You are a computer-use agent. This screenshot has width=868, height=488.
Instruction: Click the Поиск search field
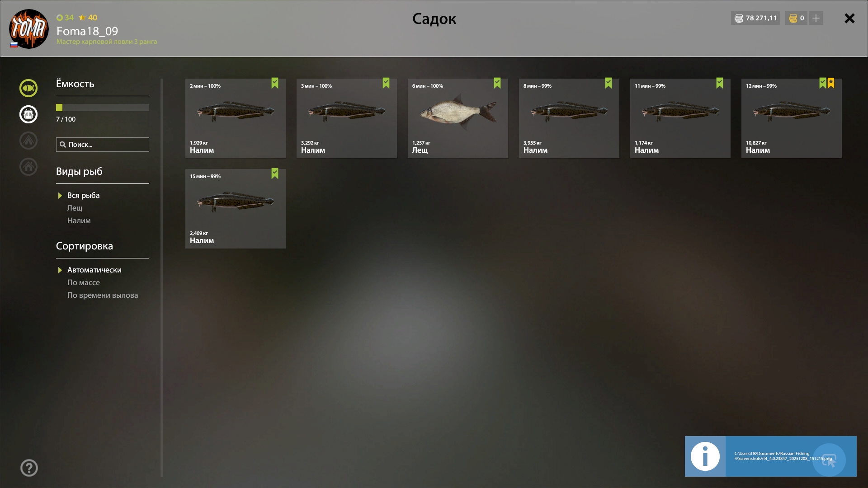[103, 145]
